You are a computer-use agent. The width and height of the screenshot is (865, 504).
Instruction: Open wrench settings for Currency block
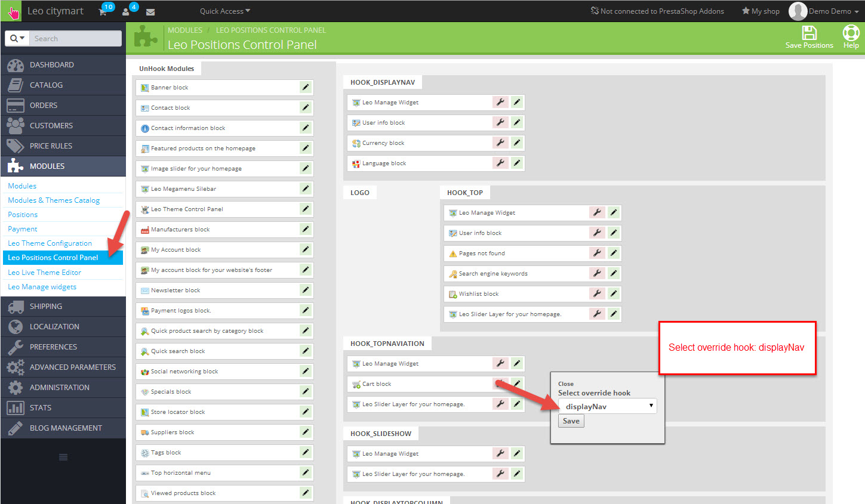(500, 143)
